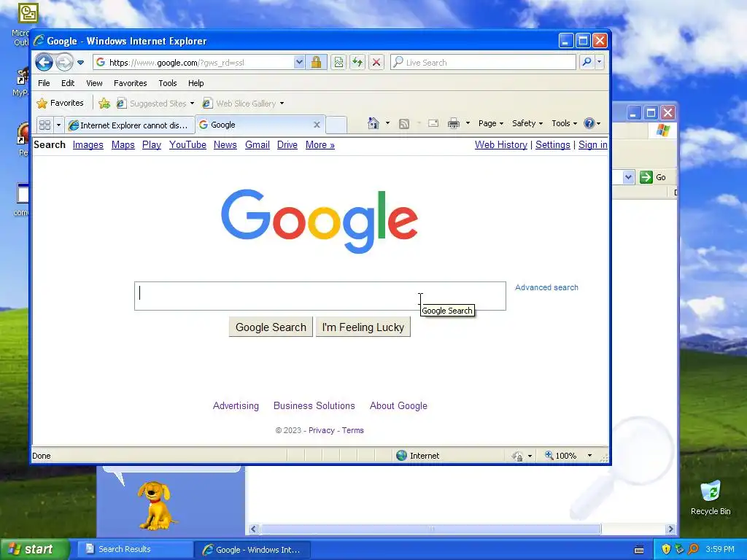Viewport: 747px width, 560px height.
Task: Click the Internet zone globe in status bar
Action: pyautogui.click(x=402, y=456)
